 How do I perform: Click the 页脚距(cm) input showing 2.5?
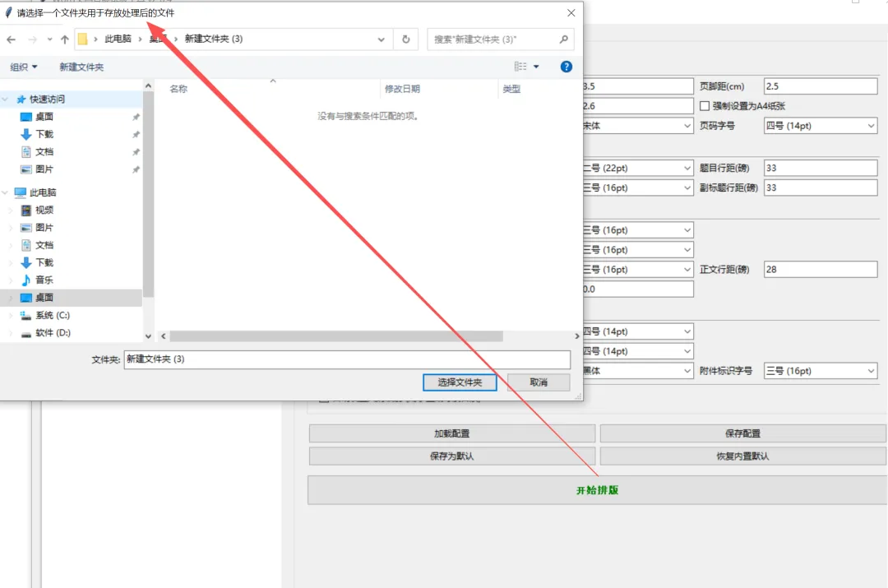pyautogui.click(x=820, y=86)
